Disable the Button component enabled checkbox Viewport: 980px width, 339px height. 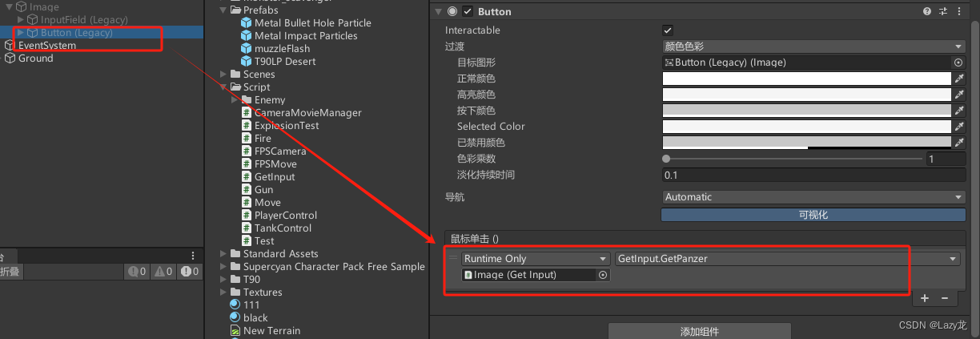click(x=468, y=12)
